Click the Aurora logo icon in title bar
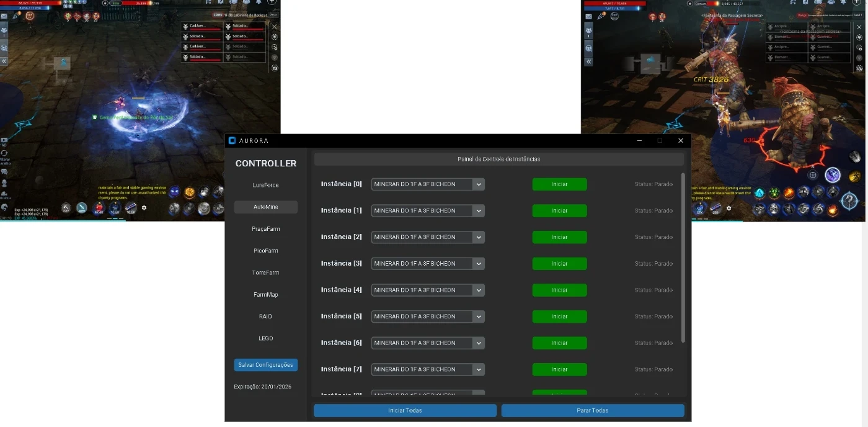Image resolution: width=868 pixels, height=427 pixels. 232,141
